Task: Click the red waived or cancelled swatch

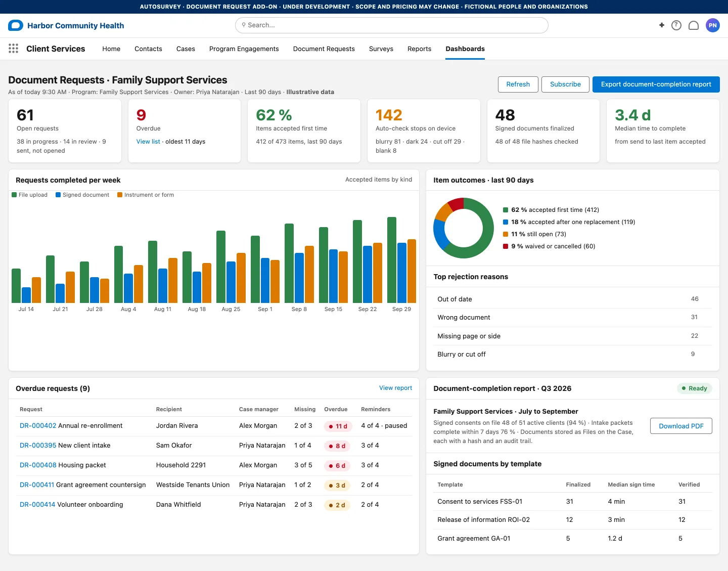Action: coord(506,246)
